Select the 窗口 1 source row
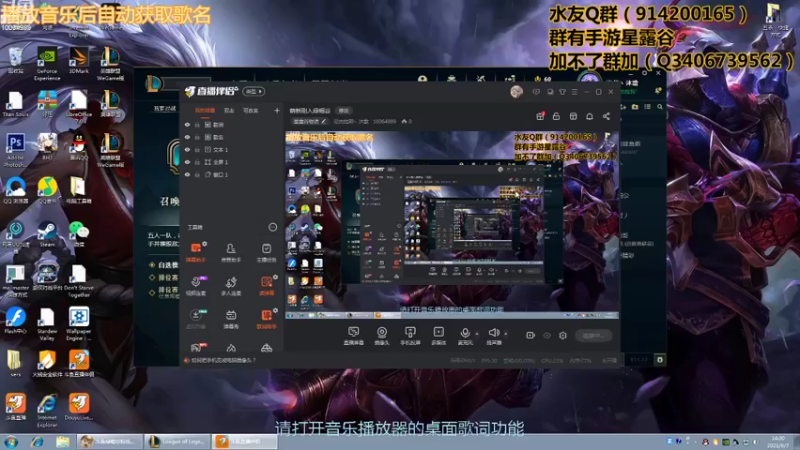 coord(230,174)
